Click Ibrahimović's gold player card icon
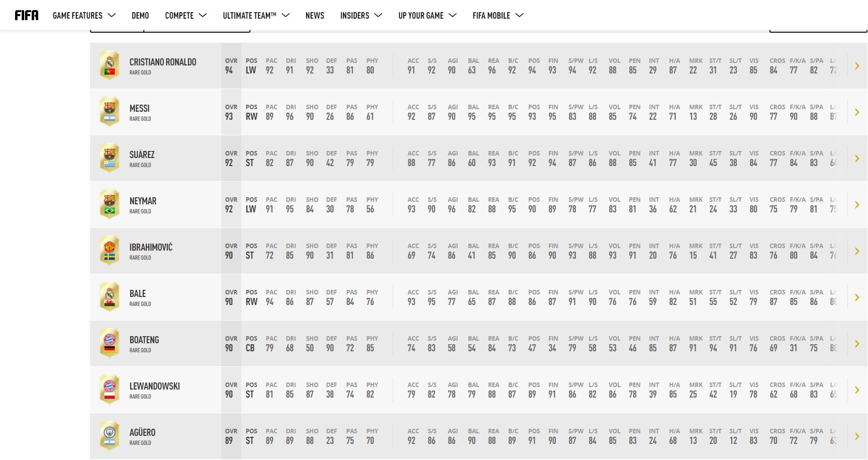This screenshot has height=460, width=868. click(x=110, y=251)
